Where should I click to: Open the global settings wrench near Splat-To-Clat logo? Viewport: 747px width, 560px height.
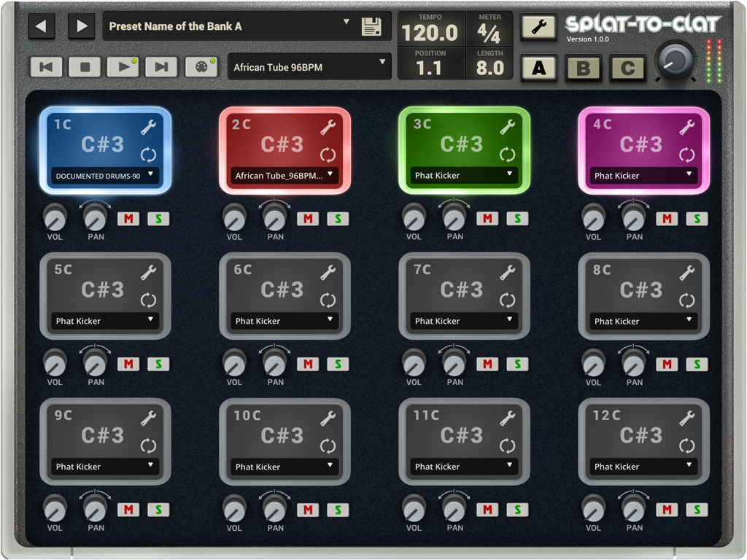click(x=539, y=26)
